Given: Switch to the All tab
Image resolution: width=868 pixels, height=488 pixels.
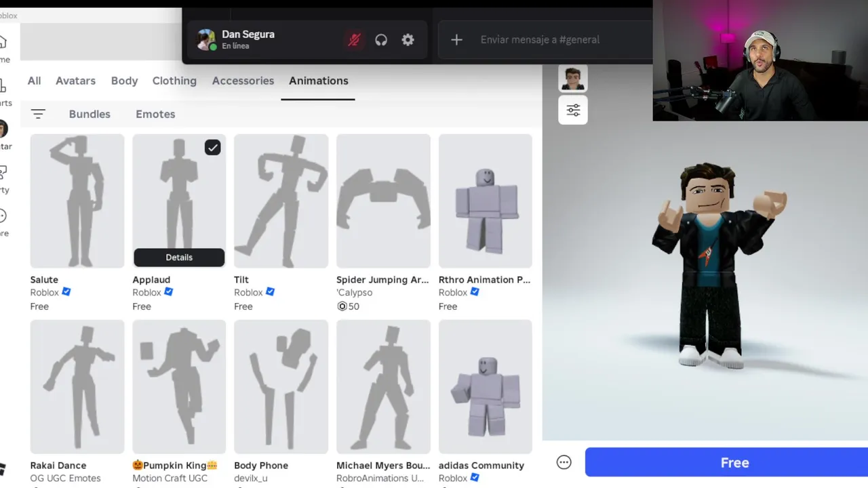Looking at the screenshot, I should pos(34,81).
